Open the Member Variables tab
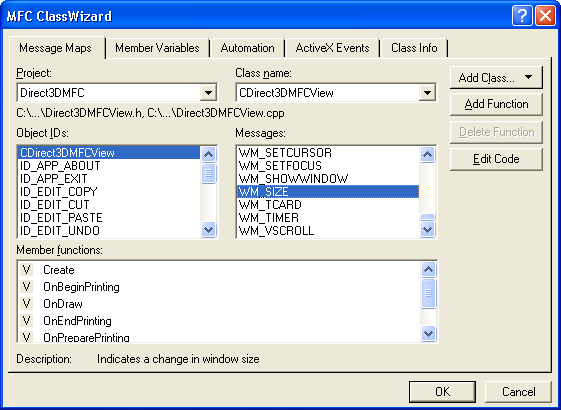The image size is (561, 410). point(157,48)
